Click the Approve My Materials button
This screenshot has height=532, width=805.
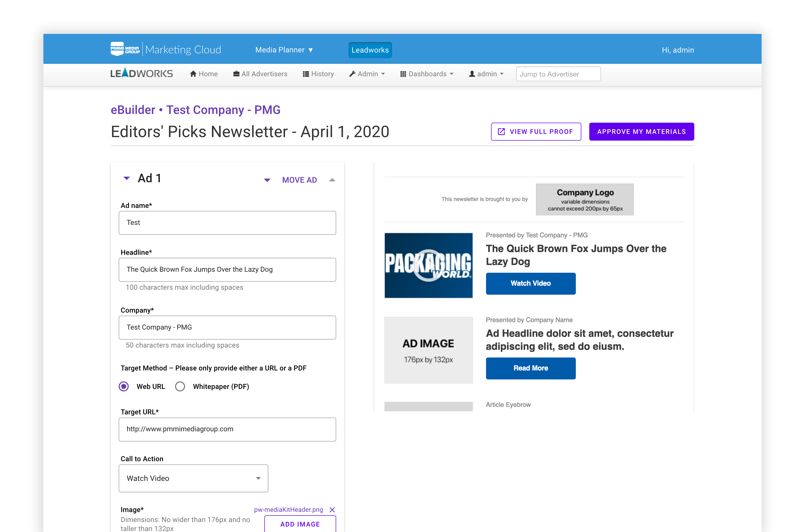[x=641, y=132]
